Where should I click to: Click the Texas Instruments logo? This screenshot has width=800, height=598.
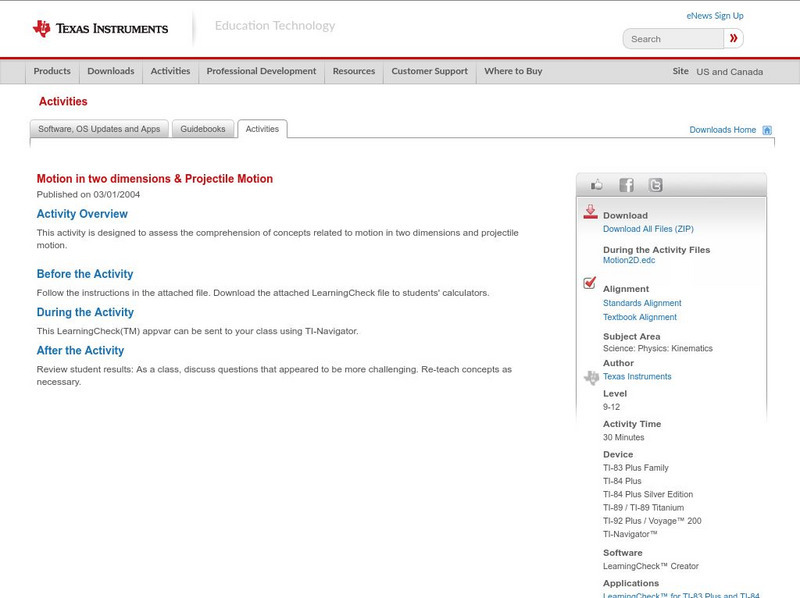[x=100, y=29]
